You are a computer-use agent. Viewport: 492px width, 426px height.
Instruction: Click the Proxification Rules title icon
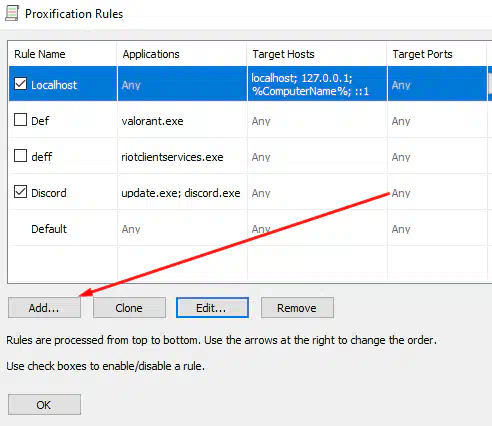pyautogui.click(x=12, y=13)
